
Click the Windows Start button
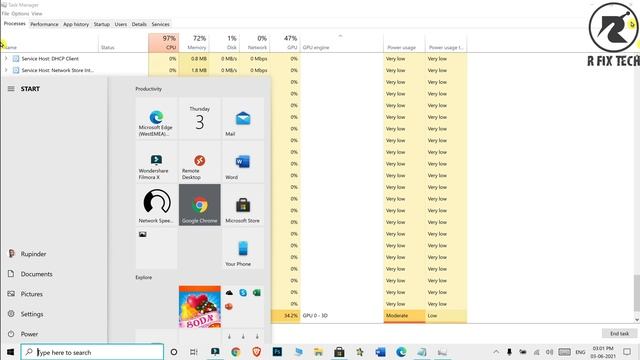pos(10,352)
